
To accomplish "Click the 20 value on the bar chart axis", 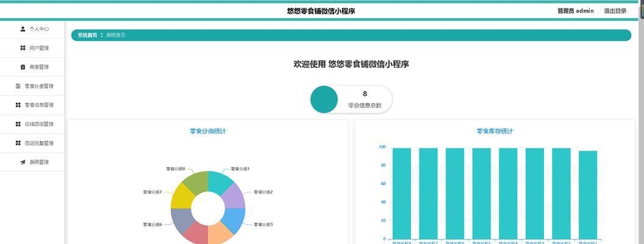I will coord(383,221).
